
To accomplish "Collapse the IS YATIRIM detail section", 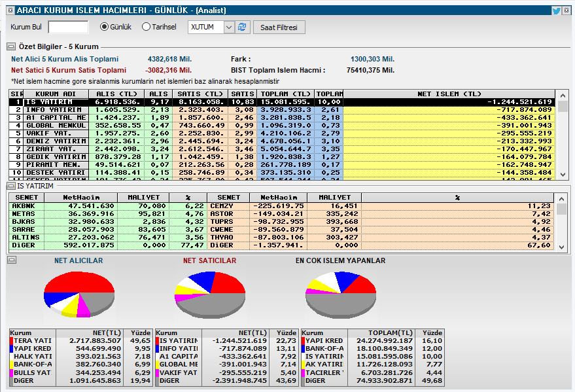I will click(11, 186).
